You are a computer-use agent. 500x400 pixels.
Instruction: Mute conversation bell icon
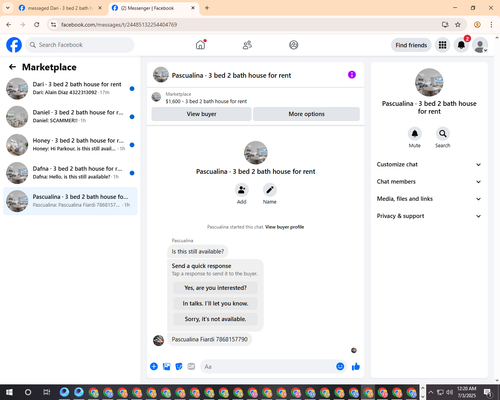tap(415, 134)
